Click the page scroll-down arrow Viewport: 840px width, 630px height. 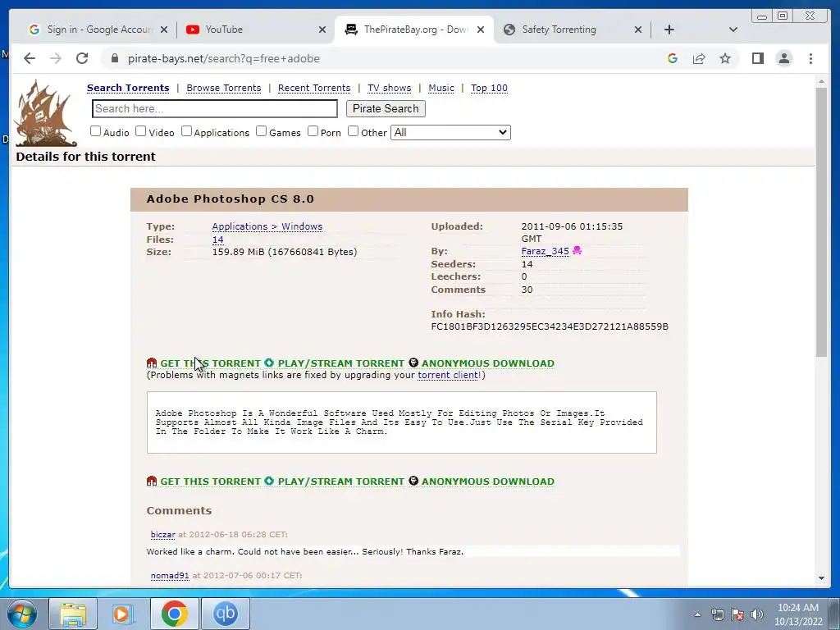[821, 578]
